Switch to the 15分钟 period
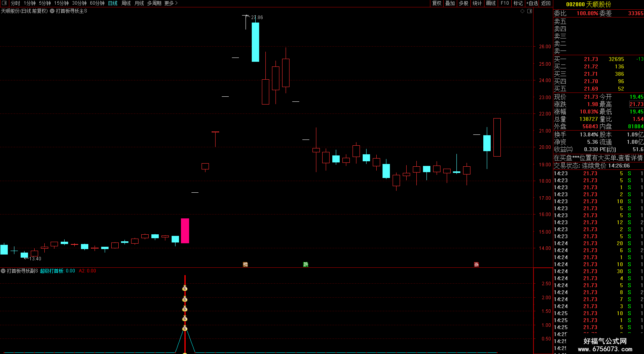Image resolution: width=644 pixels, height=354 pixels. click(x=61, y=3)
